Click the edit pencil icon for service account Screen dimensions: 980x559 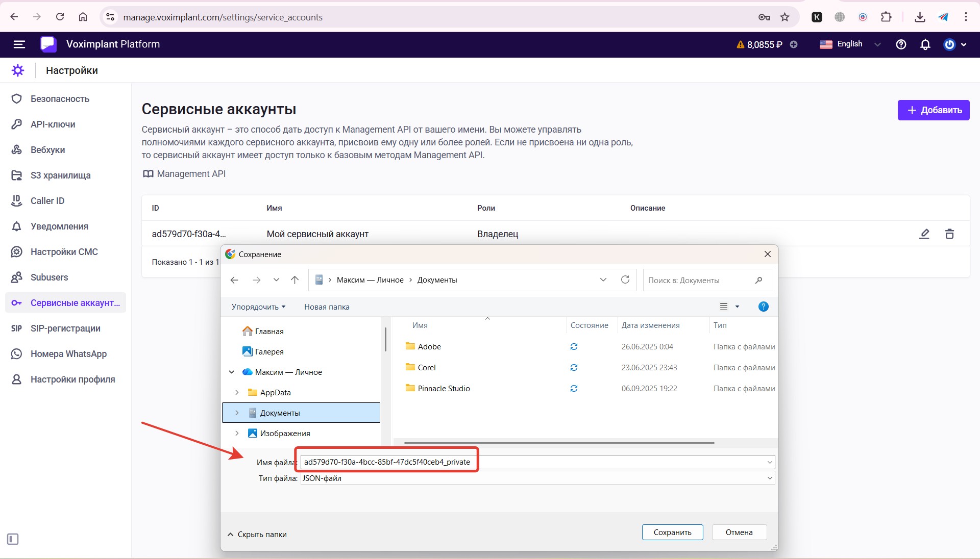924,234
